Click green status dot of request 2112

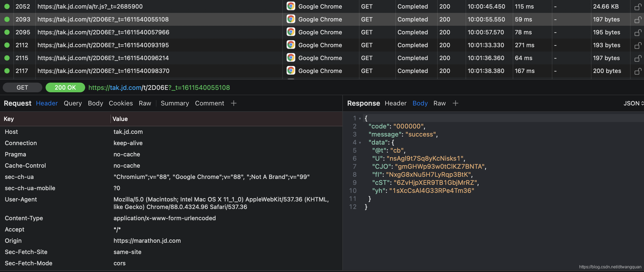click(7, 45)
